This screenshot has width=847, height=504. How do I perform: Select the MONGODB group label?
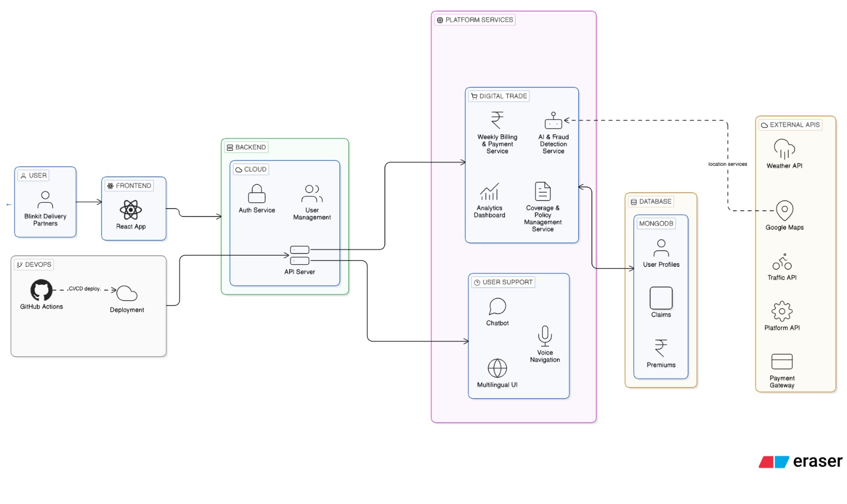[656, 224]
